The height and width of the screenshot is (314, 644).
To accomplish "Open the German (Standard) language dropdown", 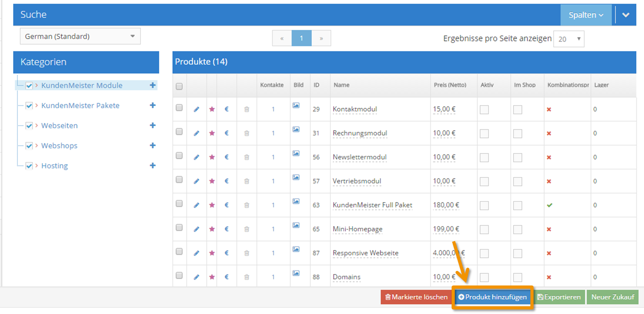I will (x=80, y=36).
